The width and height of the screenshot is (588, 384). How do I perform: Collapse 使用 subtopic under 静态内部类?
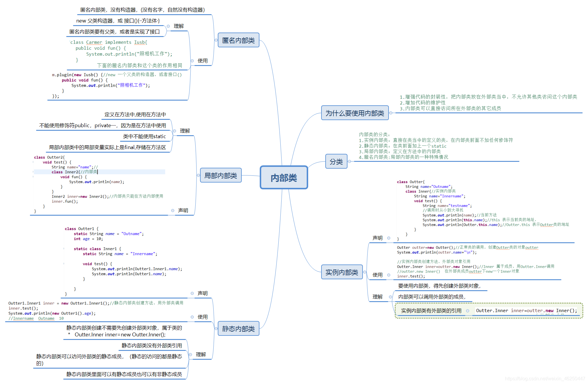click(x=192, y=317)
